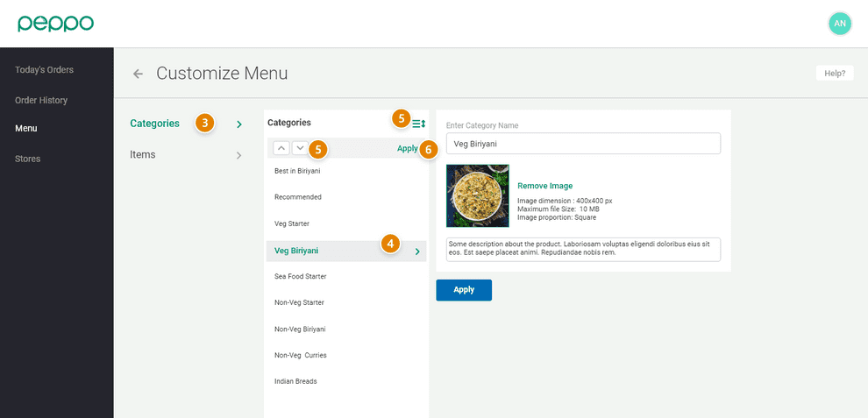Select Stores from the sidebar

27,159
